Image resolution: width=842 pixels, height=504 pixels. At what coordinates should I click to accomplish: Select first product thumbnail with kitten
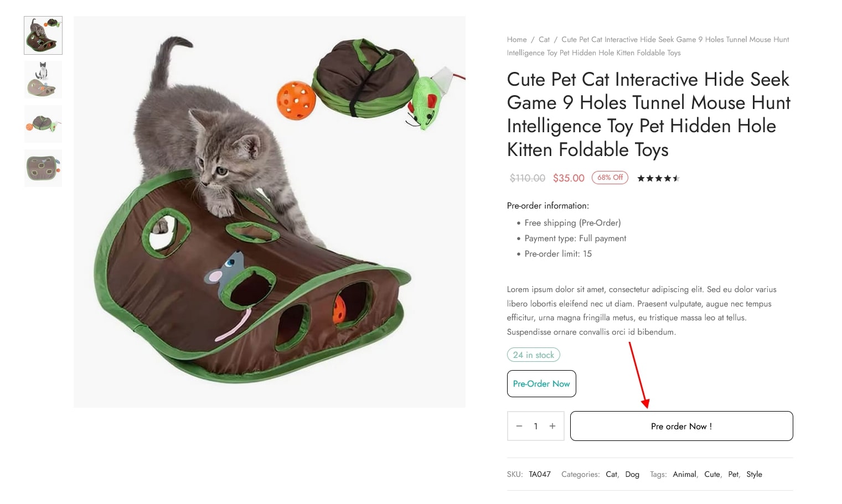pos(43,35)
